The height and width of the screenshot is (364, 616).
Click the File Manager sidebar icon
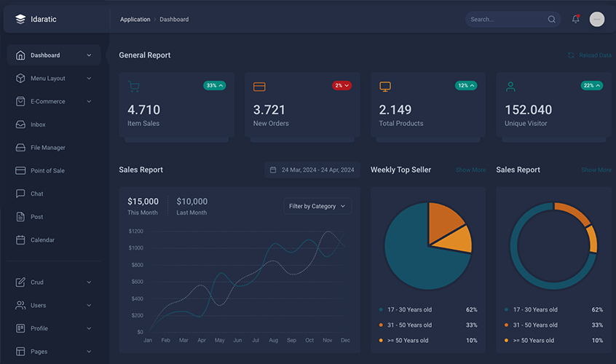pos(20,148)
